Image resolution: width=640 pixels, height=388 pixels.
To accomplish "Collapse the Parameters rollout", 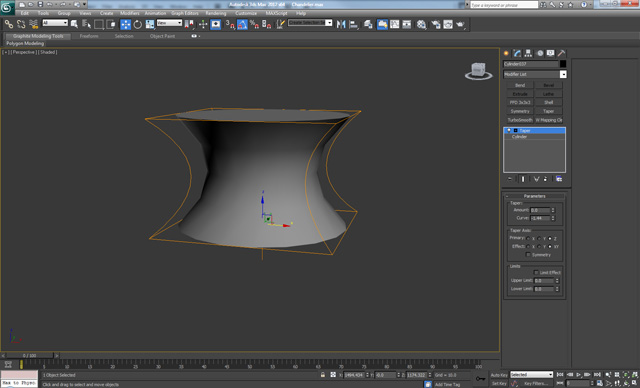I will click(534, 196).
